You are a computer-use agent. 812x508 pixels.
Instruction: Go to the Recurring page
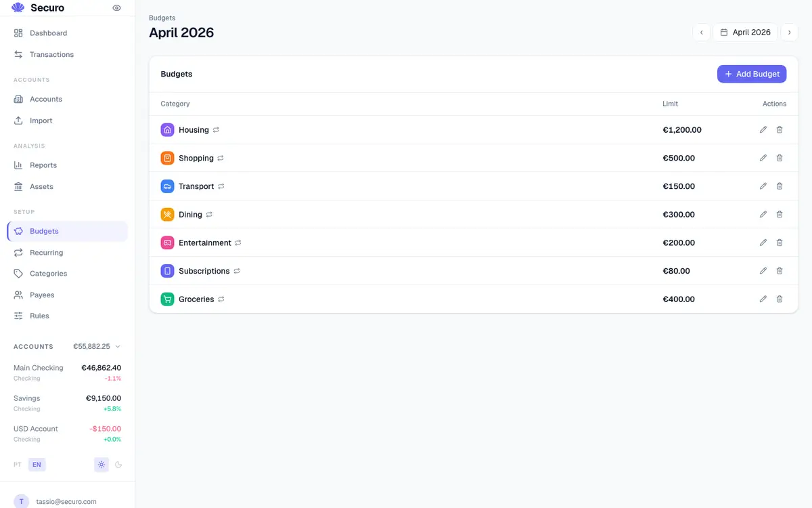point(67,253)
